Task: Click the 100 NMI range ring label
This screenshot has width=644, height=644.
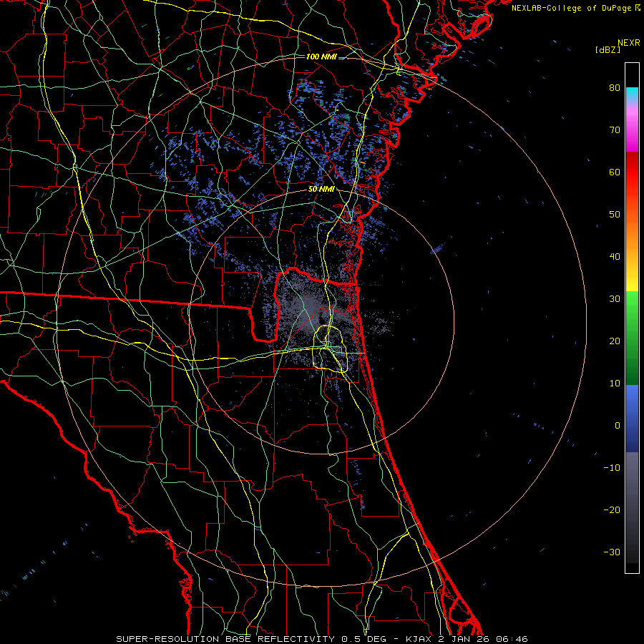Action: pos(321,57)
